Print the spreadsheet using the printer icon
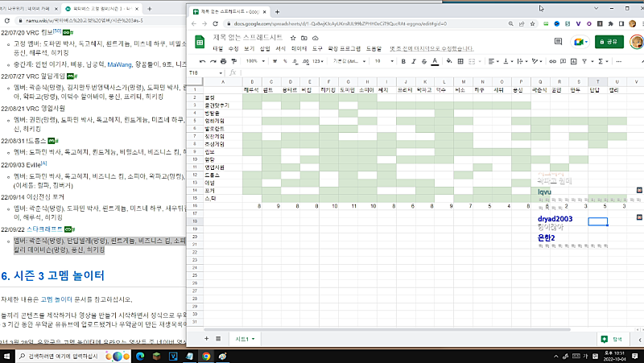 223,61
